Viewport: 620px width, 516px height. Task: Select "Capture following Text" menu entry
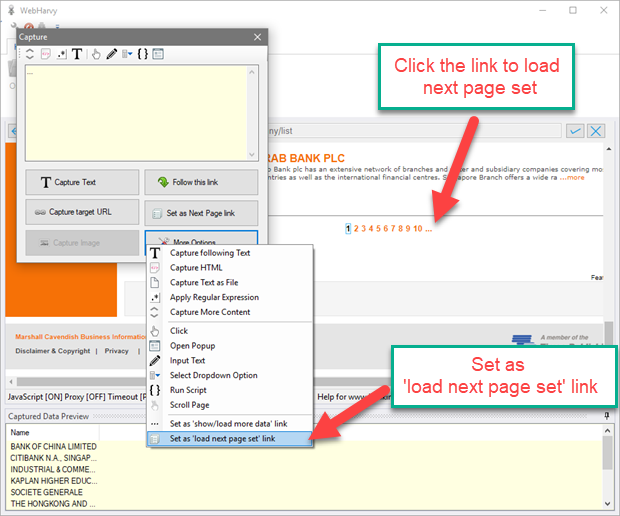click(x=210, y=253)
